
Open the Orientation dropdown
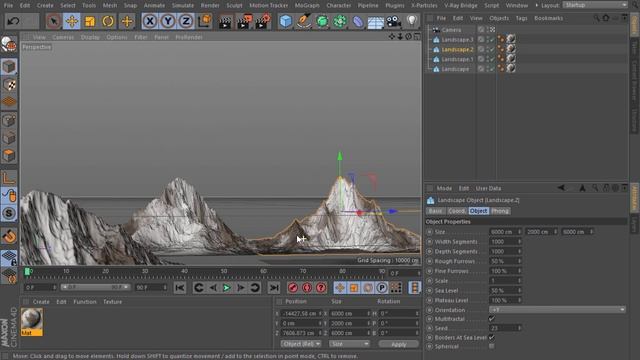(557, 310)
